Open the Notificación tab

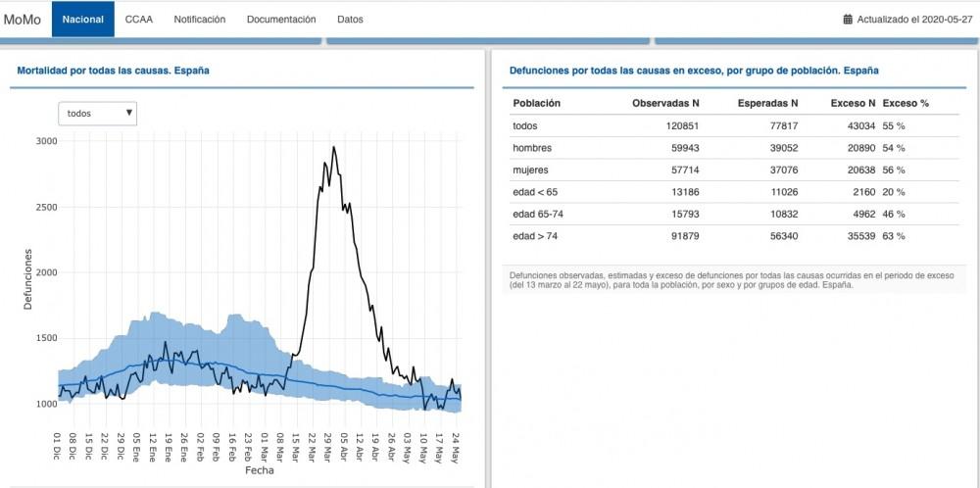pos(199,20)
